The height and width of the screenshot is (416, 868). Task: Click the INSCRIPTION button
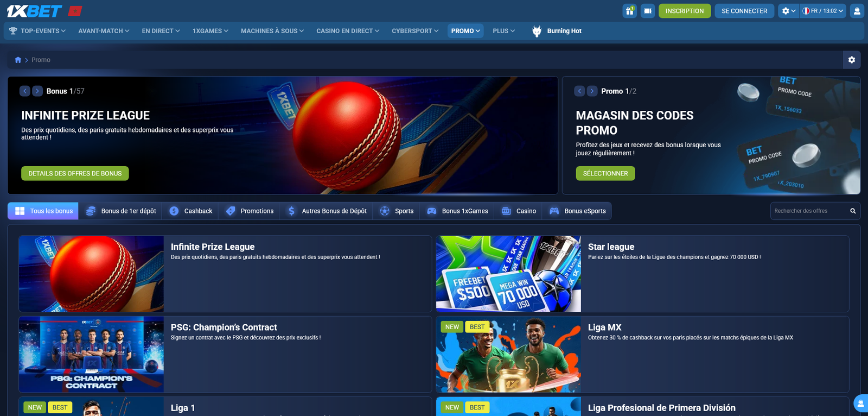(685, 11)
